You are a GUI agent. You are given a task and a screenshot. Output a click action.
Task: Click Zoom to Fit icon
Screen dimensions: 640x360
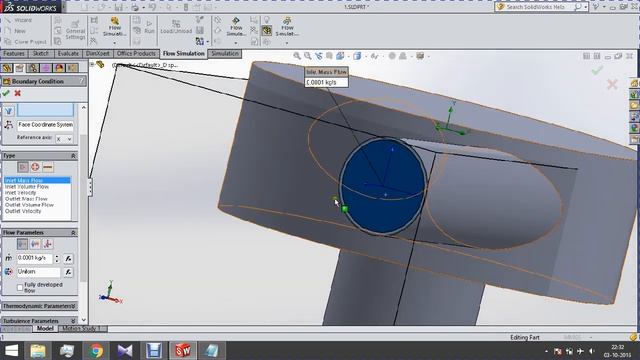[297, 56]
